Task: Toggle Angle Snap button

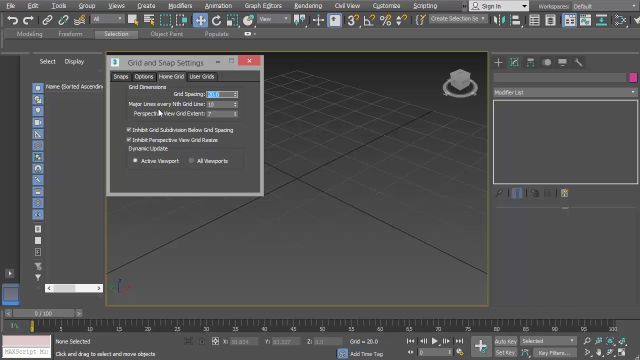Action: pos(369,20)
